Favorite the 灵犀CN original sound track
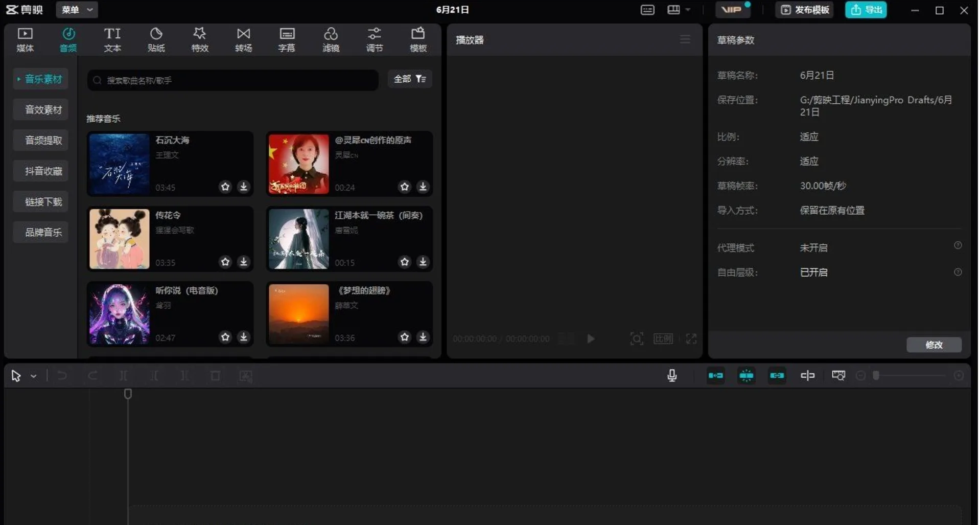 click(405, 187)
